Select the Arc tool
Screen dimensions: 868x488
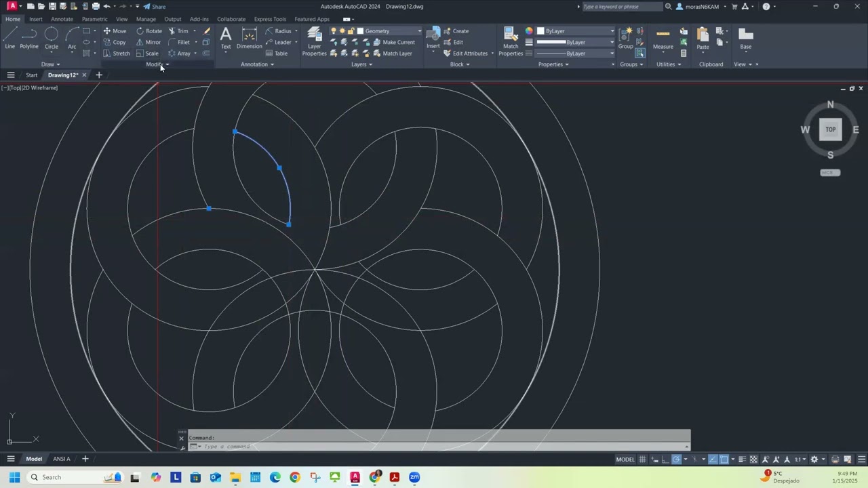72,38
